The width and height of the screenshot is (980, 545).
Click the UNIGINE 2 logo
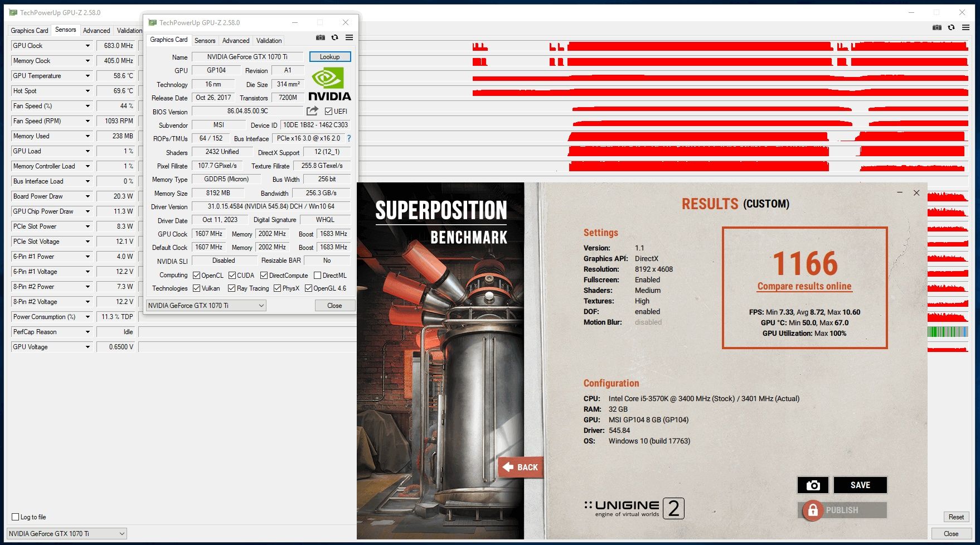(x=634, y=508)
